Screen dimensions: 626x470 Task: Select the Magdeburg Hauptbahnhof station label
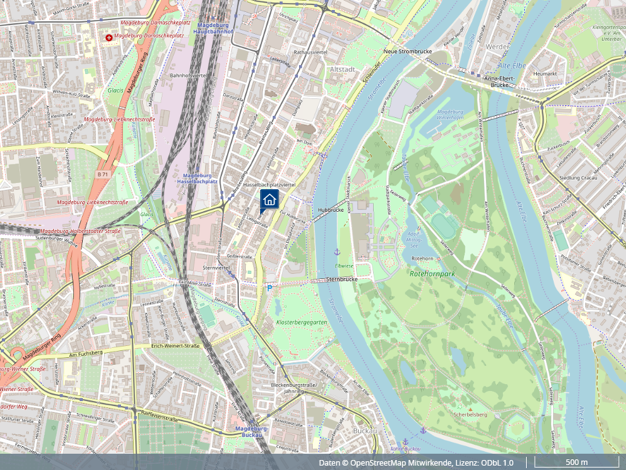point(215,28)
